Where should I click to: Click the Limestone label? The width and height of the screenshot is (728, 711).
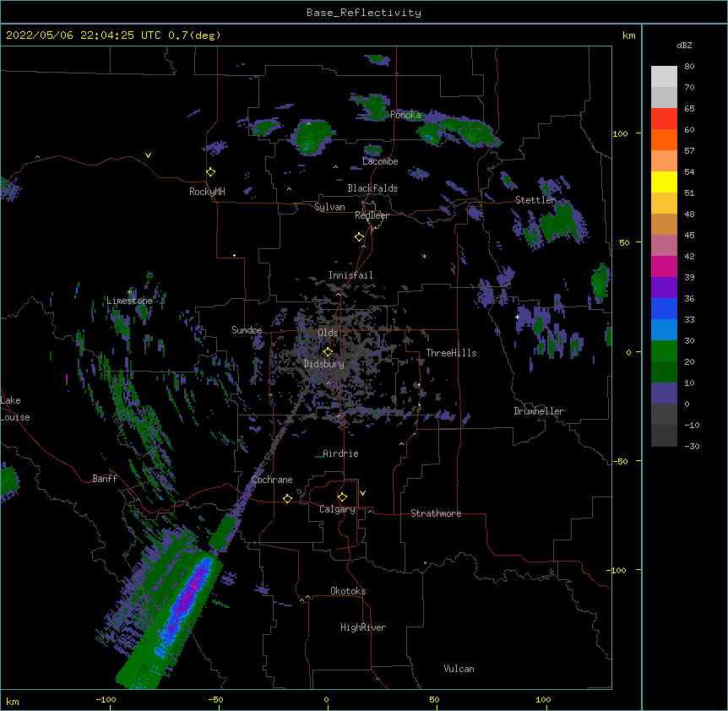129,301
